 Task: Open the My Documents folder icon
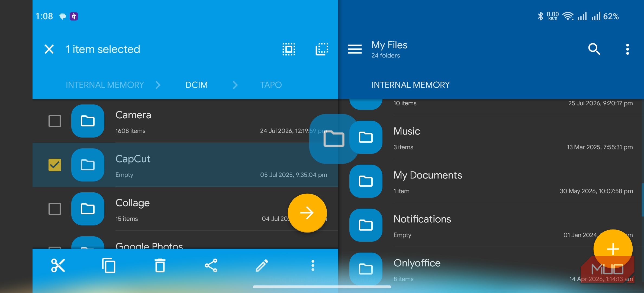[366, 181]
